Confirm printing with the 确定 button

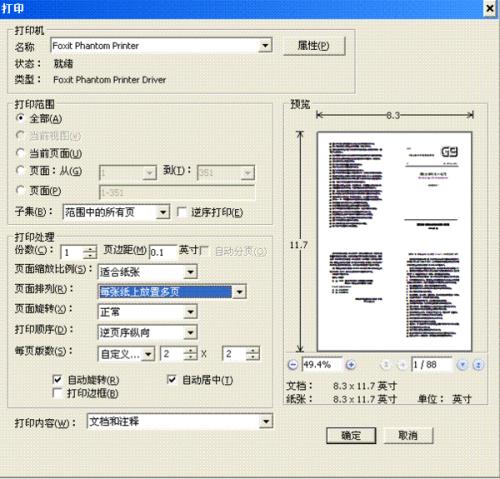[351, 435]
